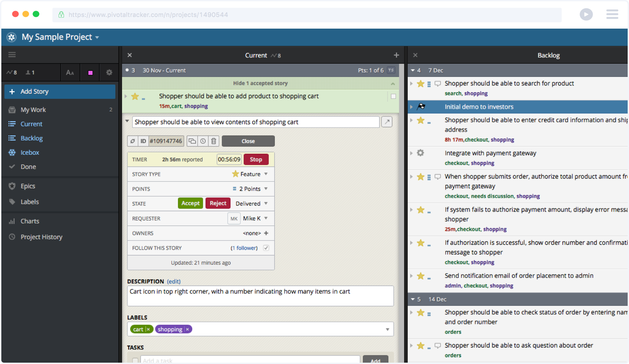Collapse the 7 Dec iteration in Backlog
The width and height of the screenshot is (629, 364).
click(413, 70)
